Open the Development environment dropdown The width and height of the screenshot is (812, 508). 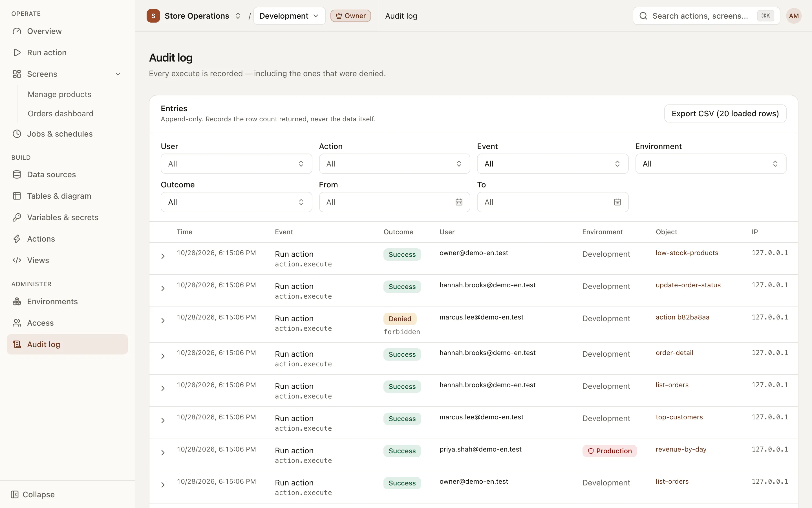pos(289,16)
